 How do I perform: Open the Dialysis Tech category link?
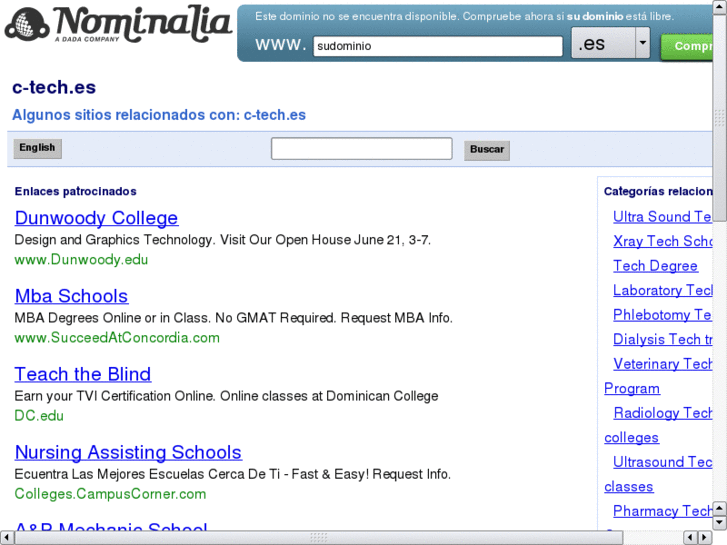click(662, 340)
